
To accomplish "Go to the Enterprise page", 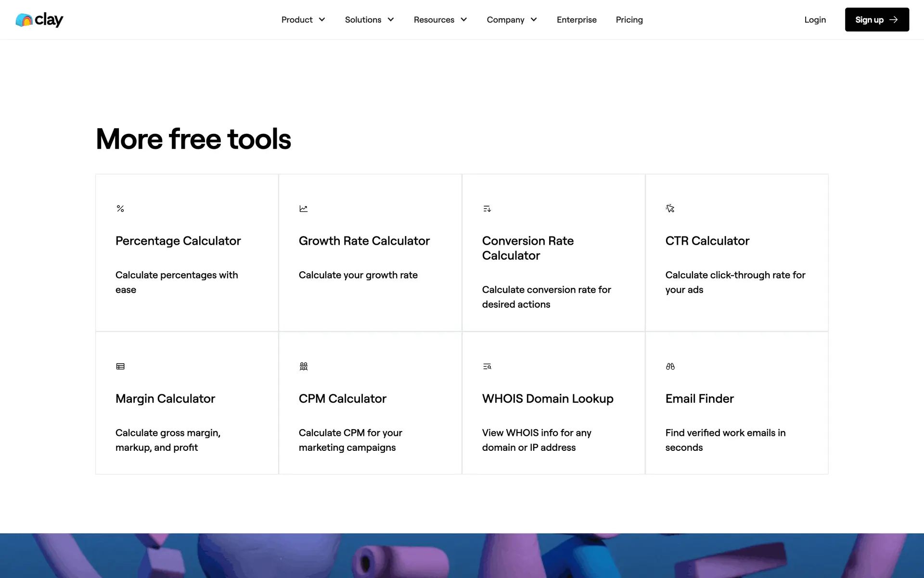I will pyautogui.click(x=577, y=20).
